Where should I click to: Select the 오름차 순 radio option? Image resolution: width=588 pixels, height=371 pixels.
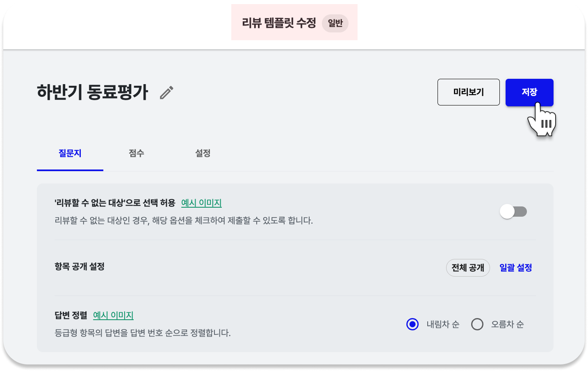tap(477, 324)
